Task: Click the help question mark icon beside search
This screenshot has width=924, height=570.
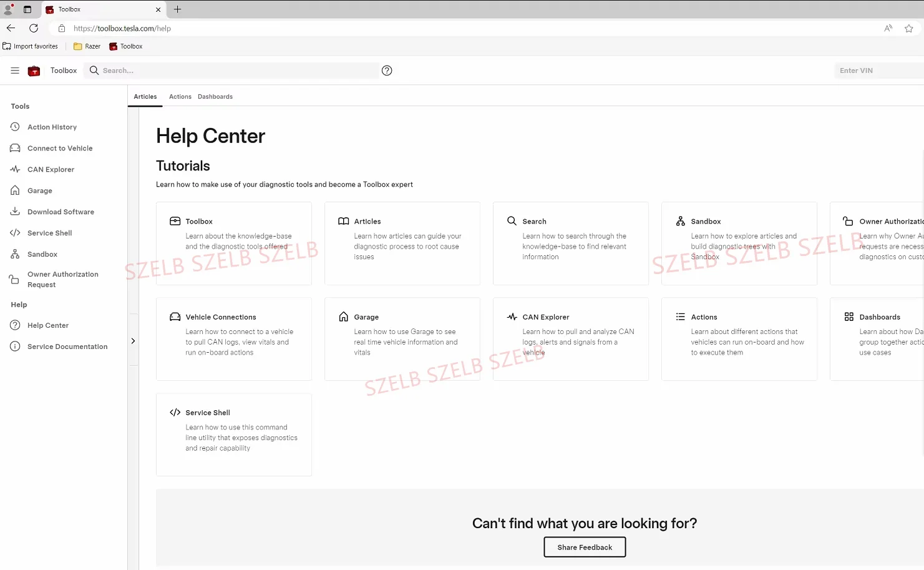Action: (387, 71)
